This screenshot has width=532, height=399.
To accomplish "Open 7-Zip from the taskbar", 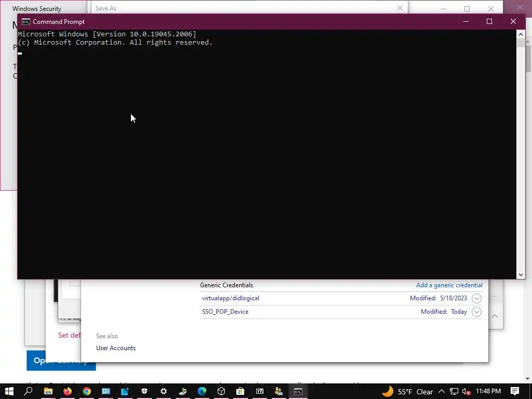I will point(260,391).
